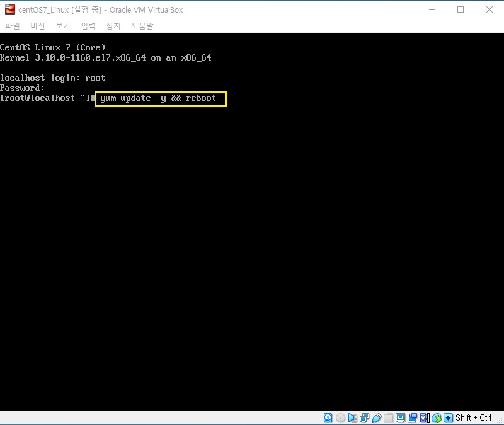Click the Shift + Ctrl host key label
504x425 pixels.
coord(473,417)
